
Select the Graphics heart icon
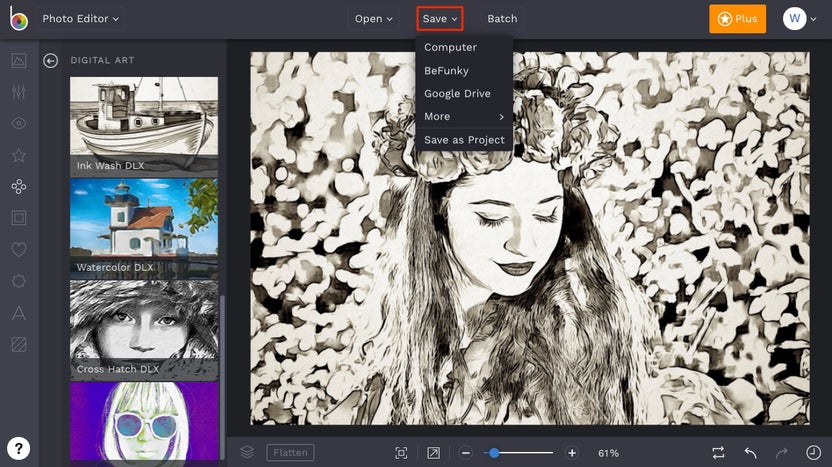coord(19,250)
